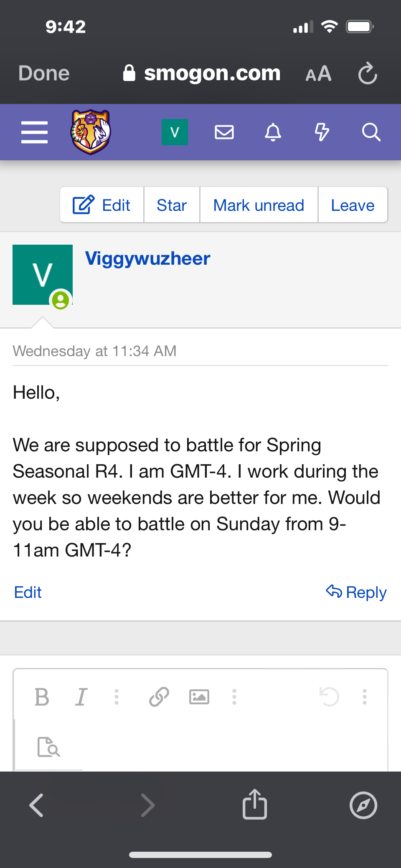The width and height of the screenshot is (401, 868).
Task: Expand more insert options after image icon
Action: point(234,697)
